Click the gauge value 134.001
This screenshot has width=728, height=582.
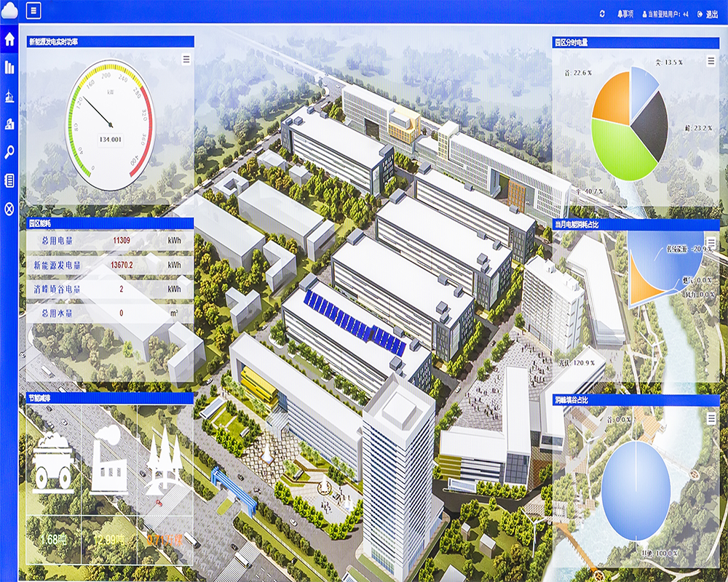pyautogui.click(x=111, y=139)
